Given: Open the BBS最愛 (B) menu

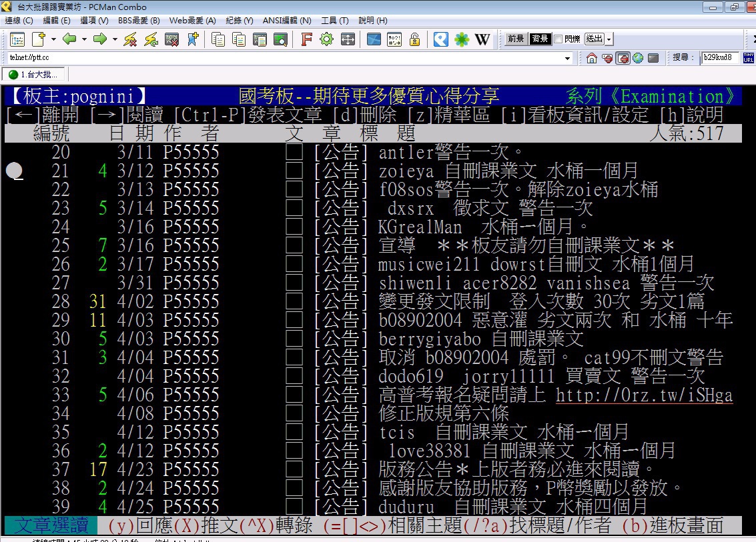Looking at the screenshot, I should [139, 20].
